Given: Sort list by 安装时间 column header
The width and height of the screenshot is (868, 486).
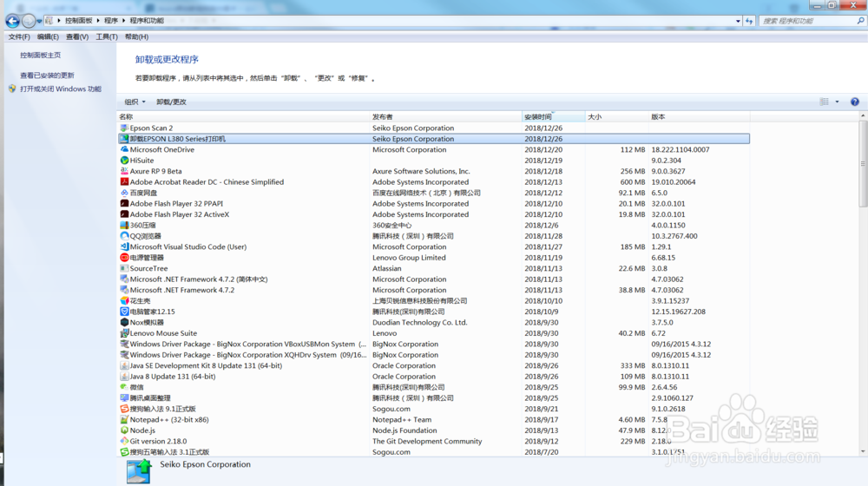Looking at the screenshot, I should (554, 117).
